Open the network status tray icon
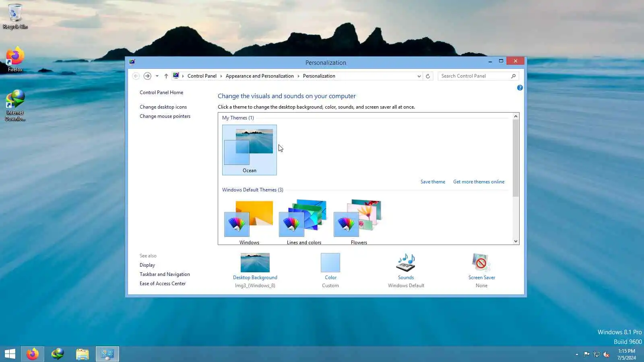Image resolution: width=644 pixels, height=362 pixels. click(x=597, y=354)
